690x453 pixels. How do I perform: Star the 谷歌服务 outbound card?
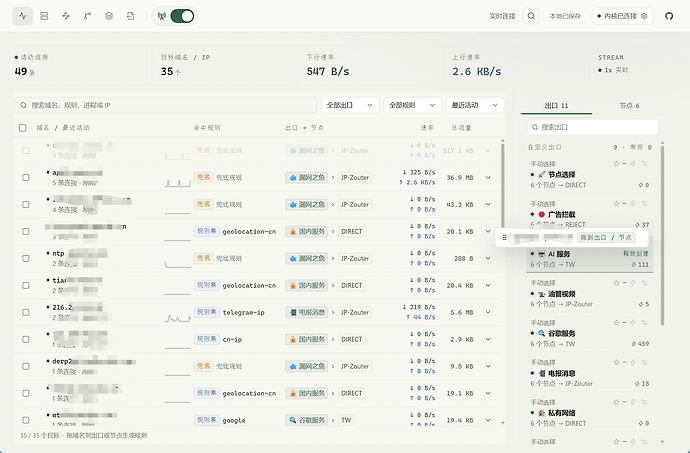point(616,323)
